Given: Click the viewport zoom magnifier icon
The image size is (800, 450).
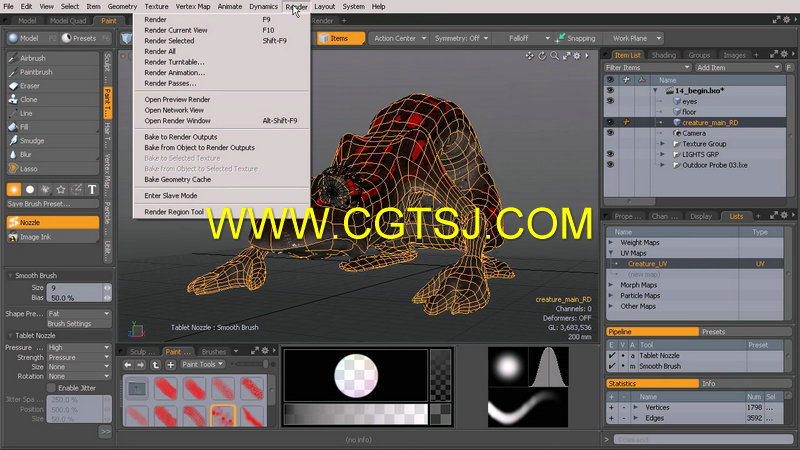Looking at the screenshot, I should (x=554, y=56).
